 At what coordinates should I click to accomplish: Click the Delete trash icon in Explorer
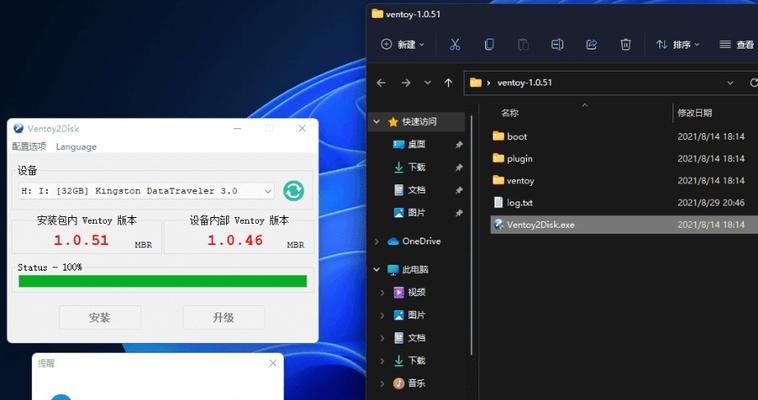pos(626,44)
